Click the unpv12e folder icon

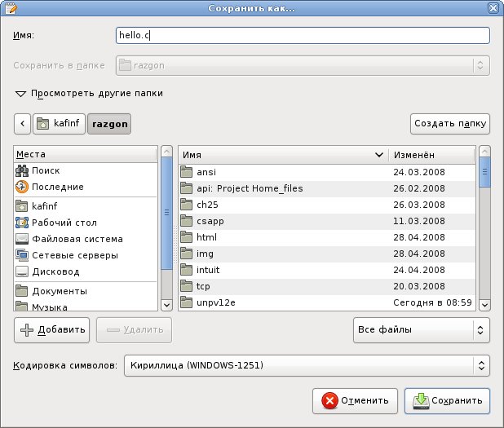point(187,302)
